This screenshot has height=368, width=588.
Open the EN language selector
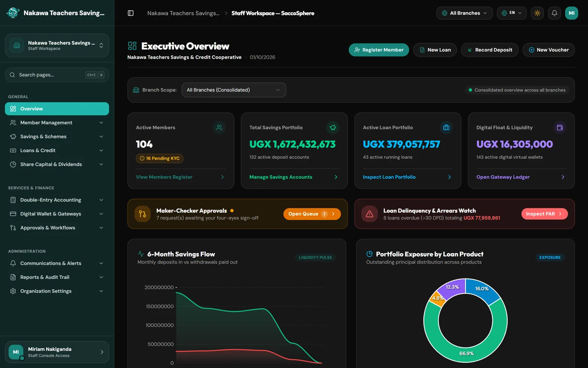tap(512, 13)
